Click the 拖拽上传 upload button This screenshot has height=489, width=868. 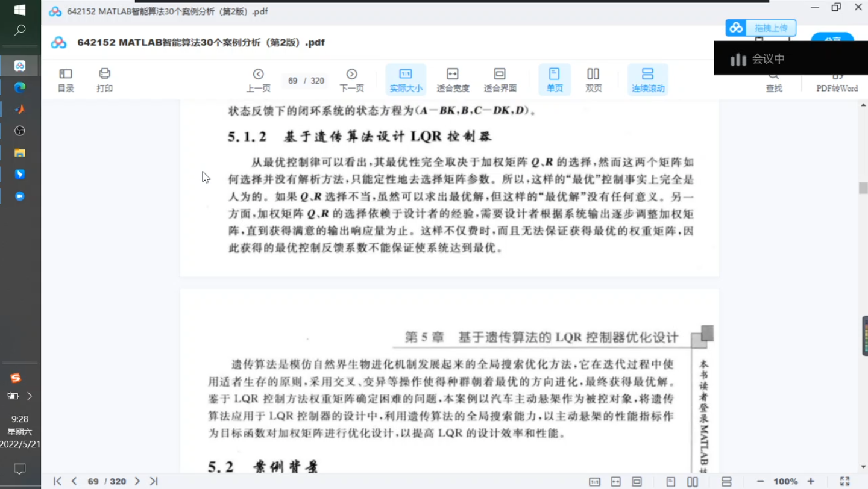click(x=761, y=28)
